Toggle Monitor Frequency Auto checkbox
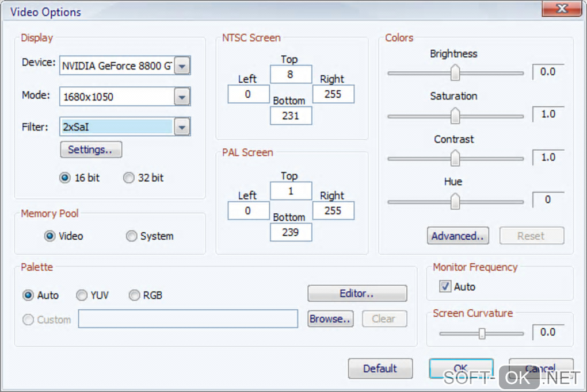 445,286
